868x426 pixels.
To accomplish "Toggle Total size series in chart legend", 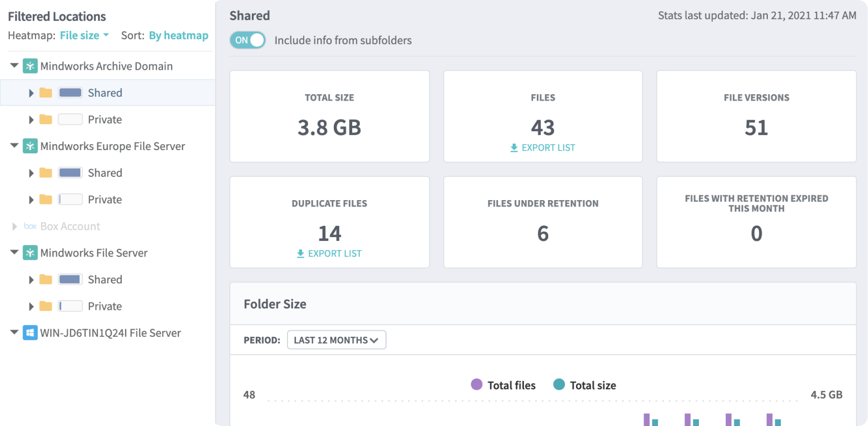I will 585,385.
